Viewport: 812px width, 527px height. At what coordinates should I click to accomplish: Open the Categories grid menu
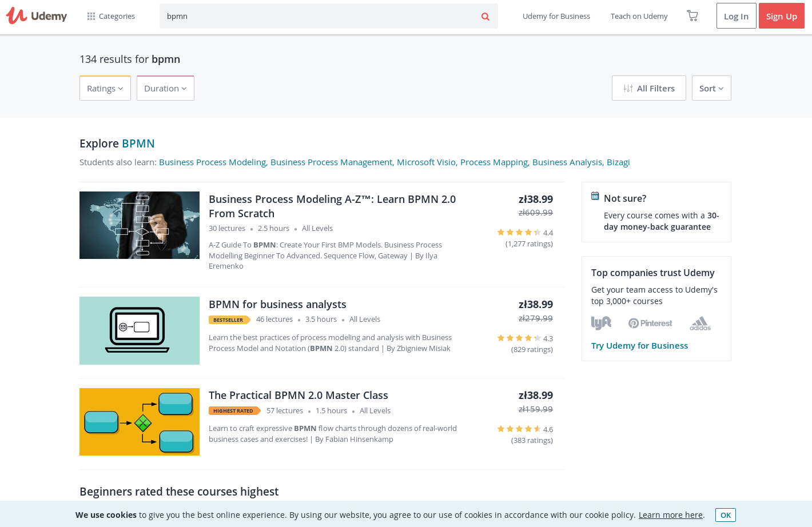point(111,16)
